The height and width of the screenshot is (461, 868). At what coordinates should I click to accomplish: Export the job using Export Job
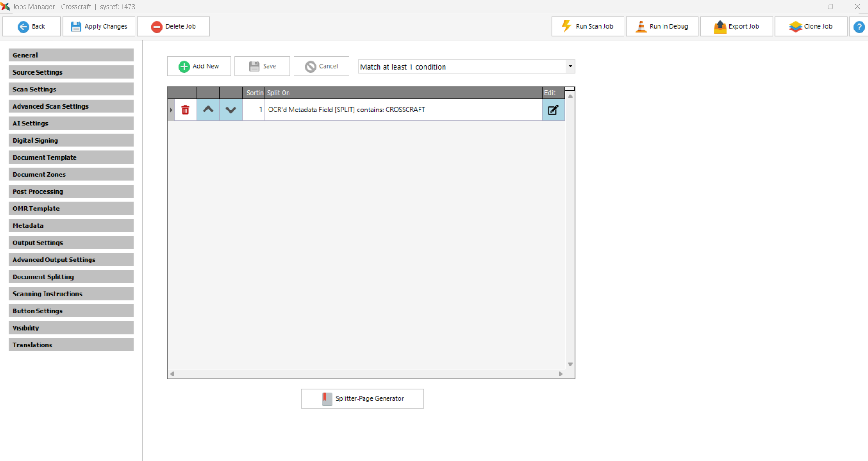coord(737,27)
